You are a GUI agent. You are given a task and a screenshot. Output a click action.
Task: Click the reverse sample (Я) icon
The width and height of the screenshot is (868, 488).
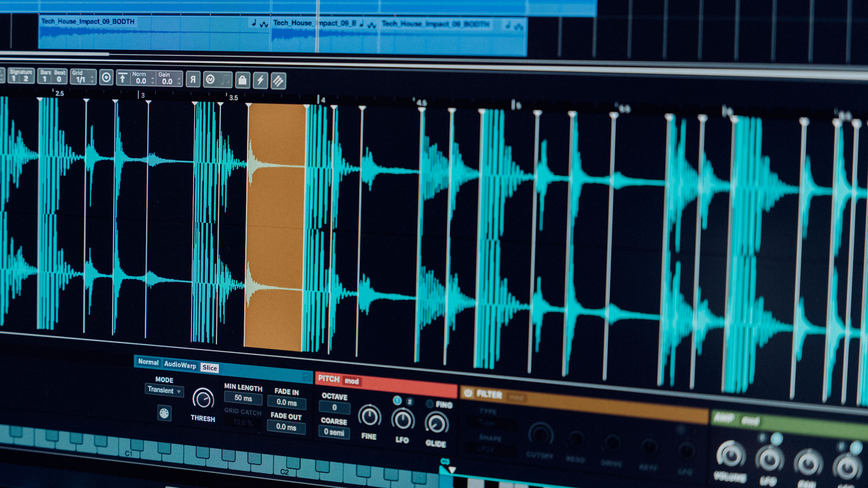click(193, 79)
